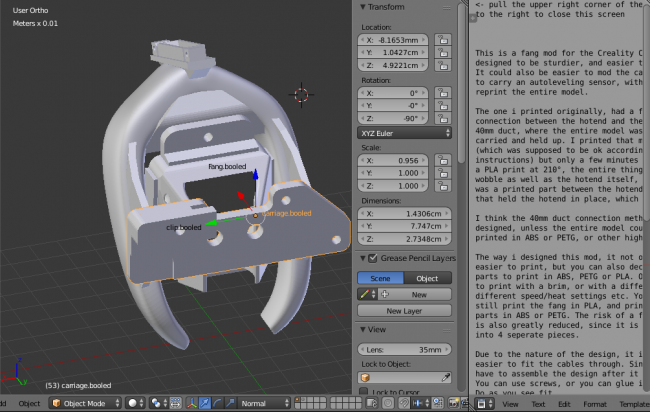Screen dimensions: 650x412
Task: Enable the translate manipulator arrow
Action: point(205,403)
